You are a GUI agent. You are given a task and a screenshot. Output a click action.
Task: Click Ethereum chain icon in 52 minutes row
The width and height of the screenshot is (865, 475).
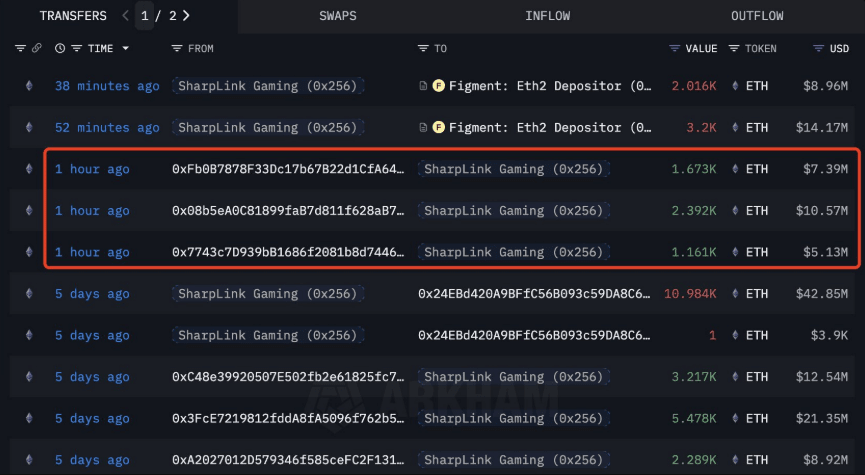29,127
